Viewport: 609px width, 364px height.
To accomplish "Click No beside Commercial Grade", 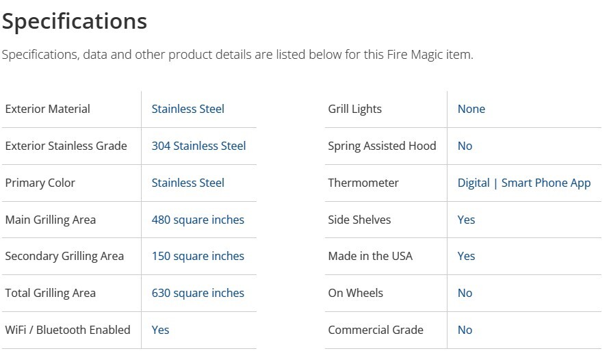I will coord(465,330).
